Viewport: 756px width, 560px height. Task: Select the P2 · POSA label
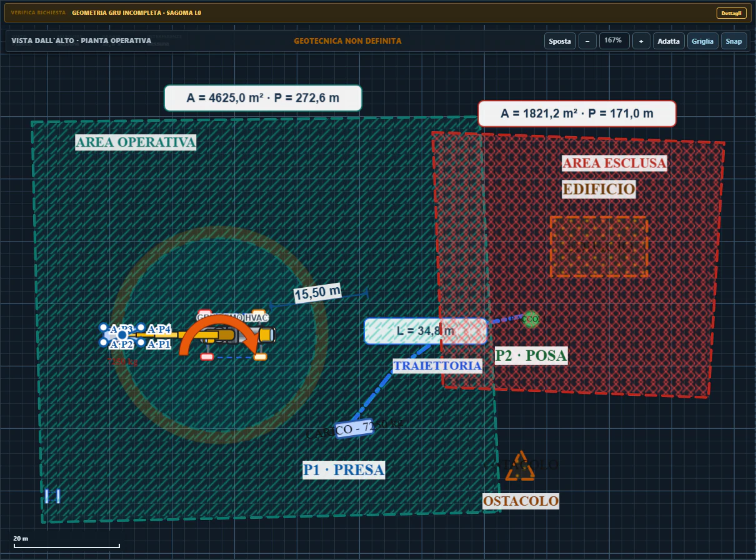(x=531, y=356)
